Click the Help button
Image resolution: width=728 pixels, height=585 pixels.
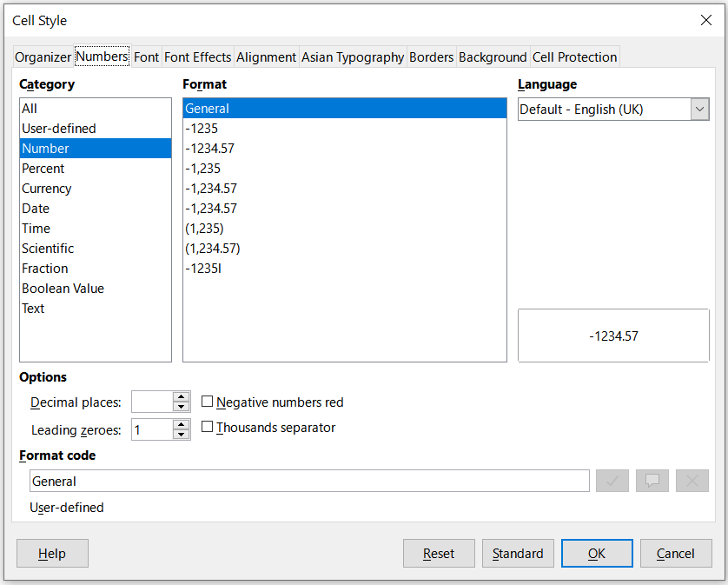click(x=52, y=554)
